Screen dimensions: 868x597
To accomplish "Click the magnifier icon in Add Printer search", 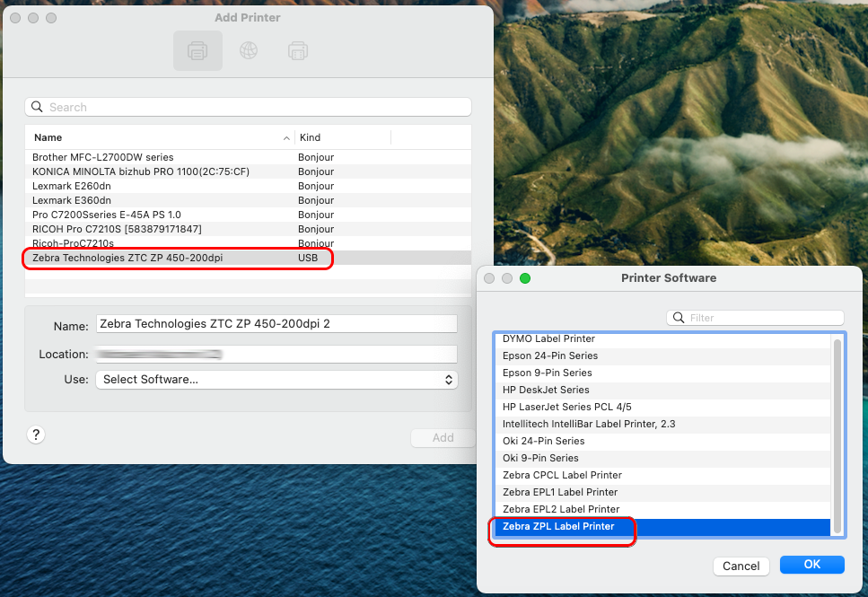I will click(37, 107).
